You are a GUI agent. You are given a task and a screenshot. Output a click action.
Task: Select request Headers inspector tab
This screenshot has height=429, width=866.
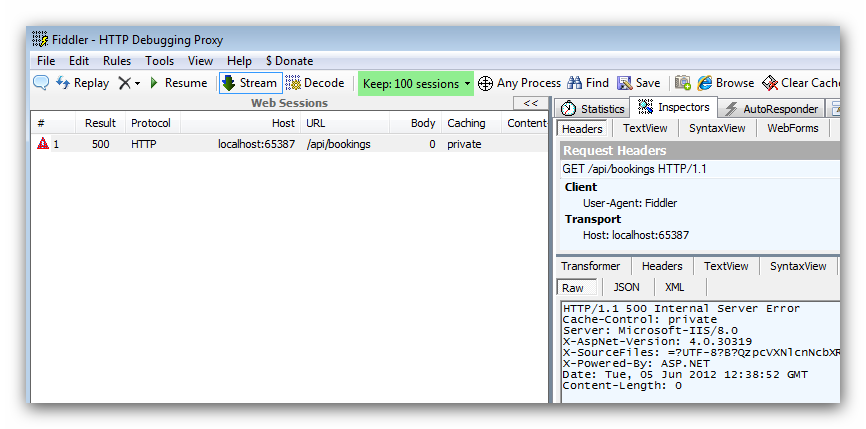coord(582,129)
